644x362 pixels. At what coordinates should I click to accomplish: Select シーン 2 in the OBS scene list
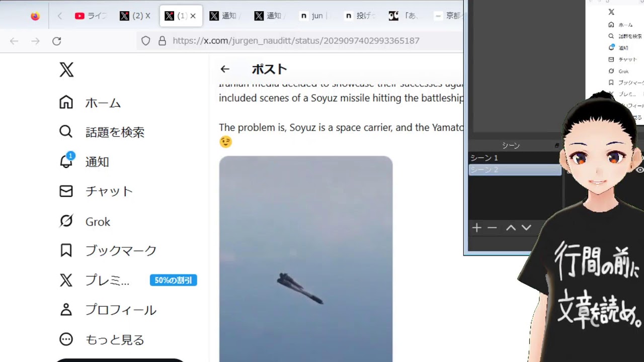point(515,170)
